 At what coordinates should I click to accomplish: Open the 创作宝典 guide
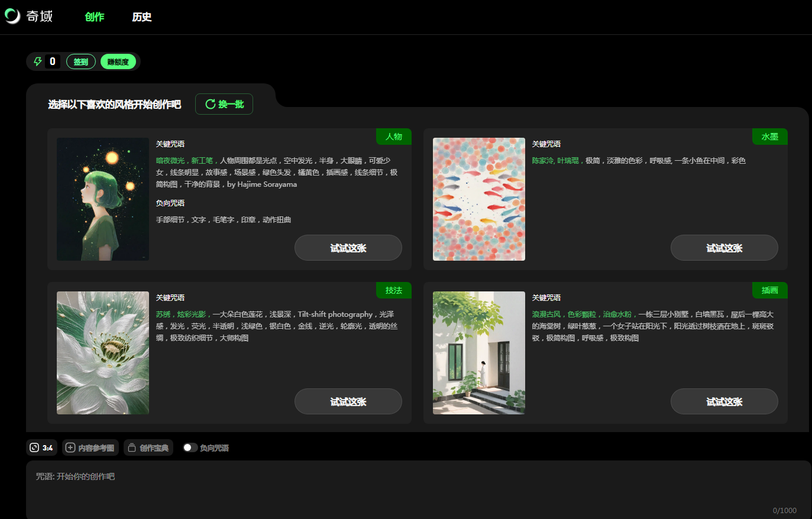point(148,447)
